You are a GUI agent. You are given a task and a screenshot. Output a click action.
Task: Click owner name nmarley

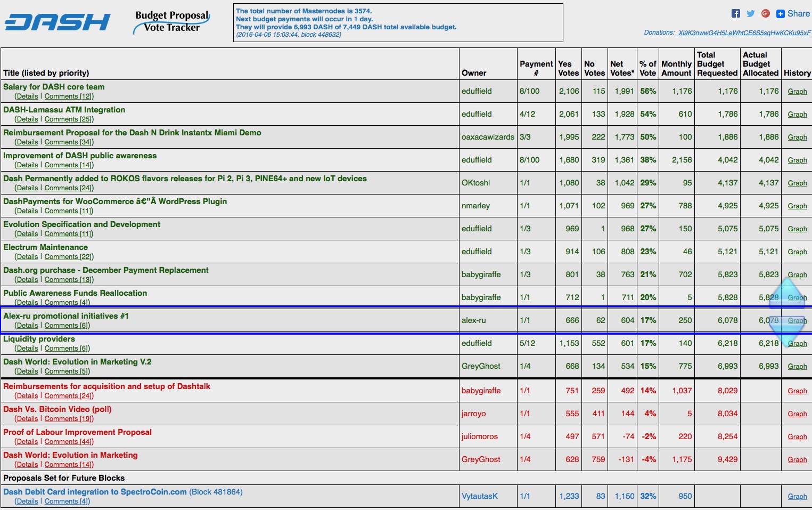[475, 206]
